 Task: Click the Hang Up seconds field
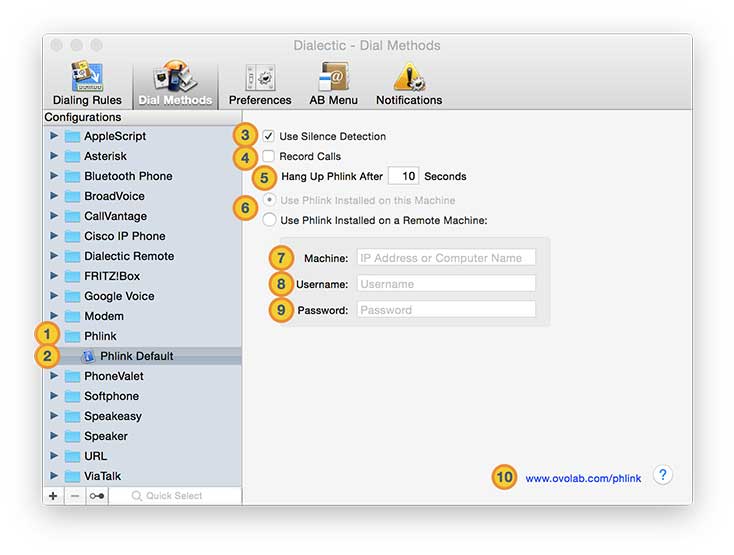pyautogui.click(x=404, y=176)
